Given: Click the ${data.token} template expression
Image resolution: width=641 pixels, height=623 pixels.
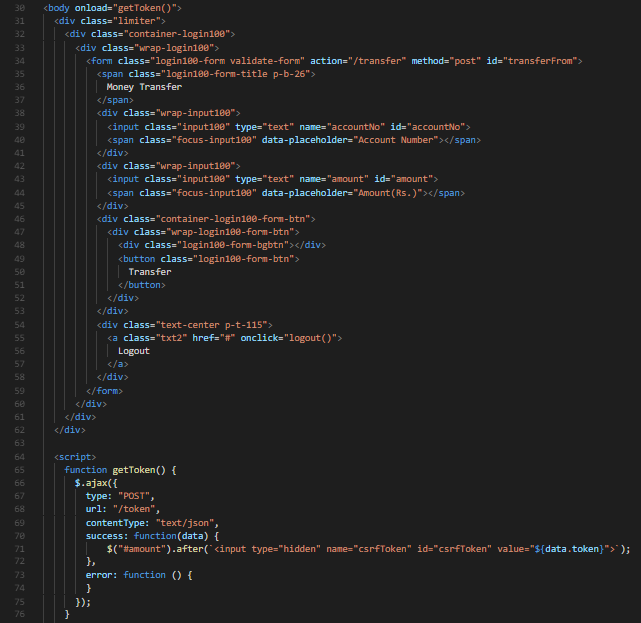Looking at the screenshot, I should click(569, 549).
